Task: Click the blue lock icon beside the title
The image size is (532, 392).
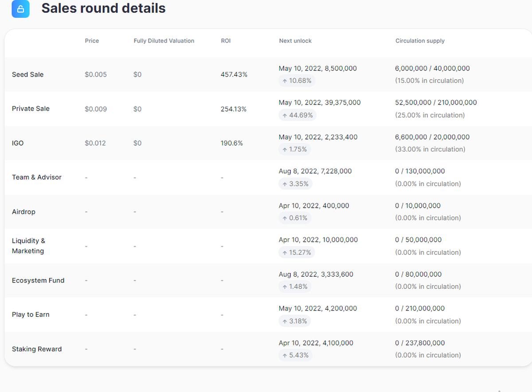Action: tap(20, 9)
